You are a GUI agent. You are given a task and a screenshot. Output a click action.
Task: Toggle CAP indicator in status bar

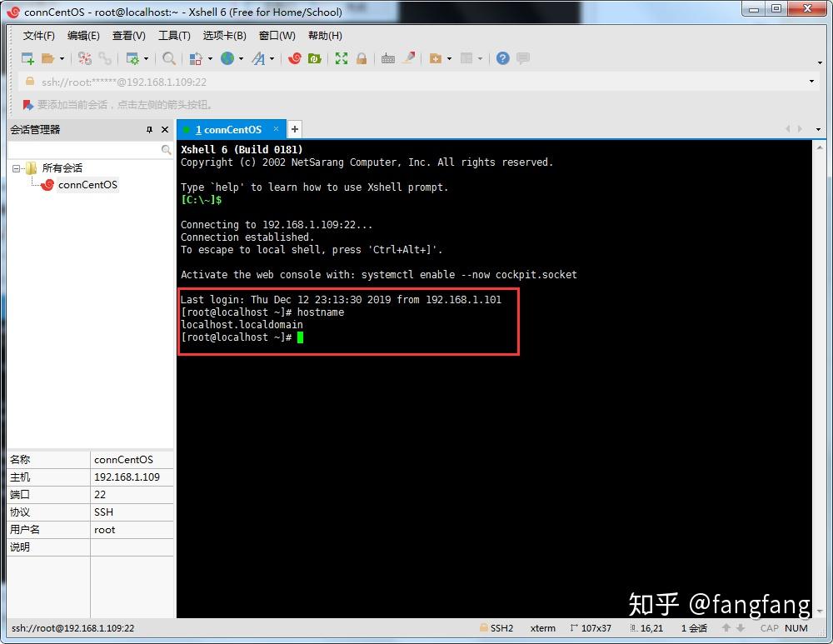[769, 628]
